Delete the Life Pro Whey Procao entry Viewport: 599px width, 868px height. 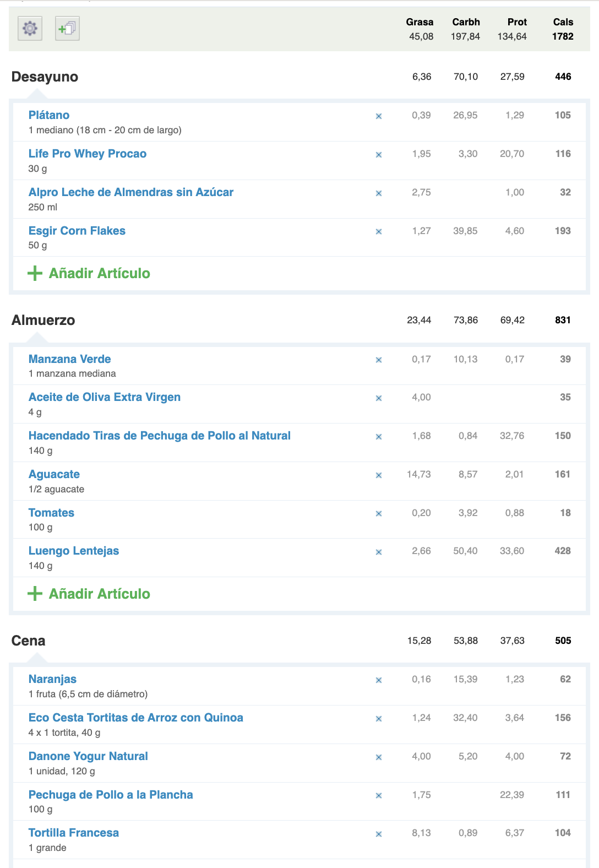379,155
